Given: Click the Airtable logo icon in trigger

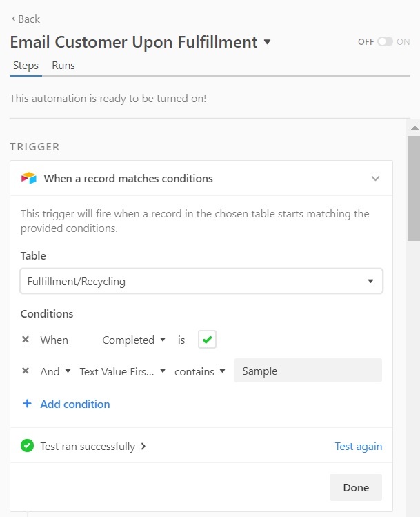Looking at the screenshot, I should click(x=29, y=178).
